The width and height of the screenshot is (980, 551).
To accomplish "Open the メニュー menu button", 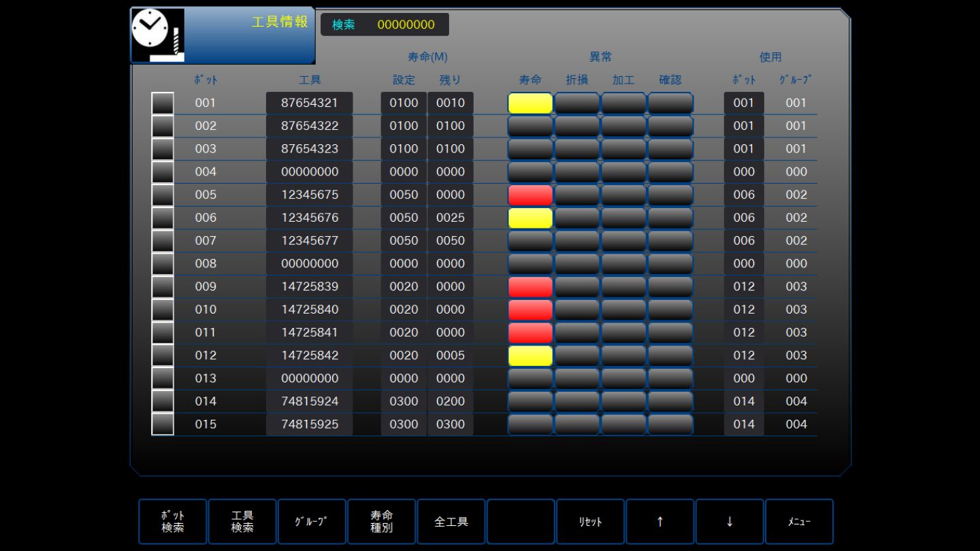I will pyautogui.click(x=799, y=522).
